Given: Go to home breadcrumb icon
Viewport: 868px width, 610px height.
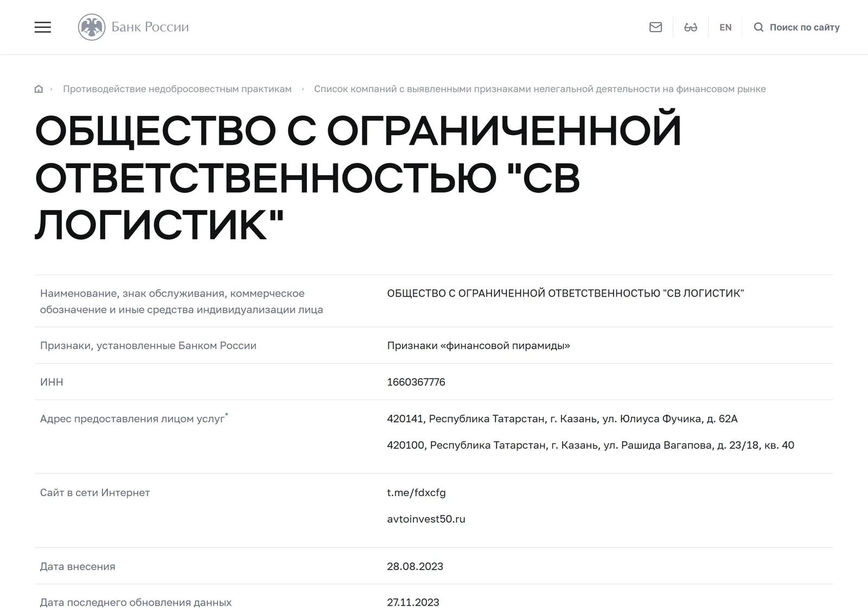Looking at the screenshot, I should 39,89.
